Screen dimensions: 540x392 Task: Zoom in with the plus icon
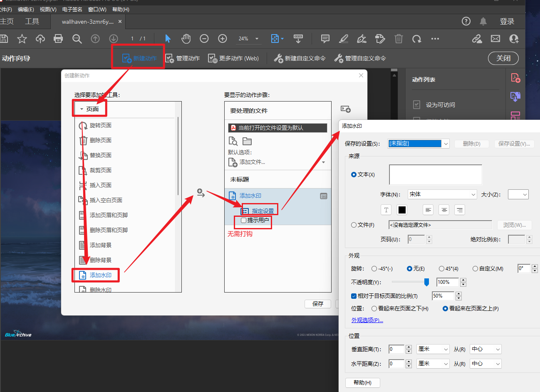(x=223, y=39)
